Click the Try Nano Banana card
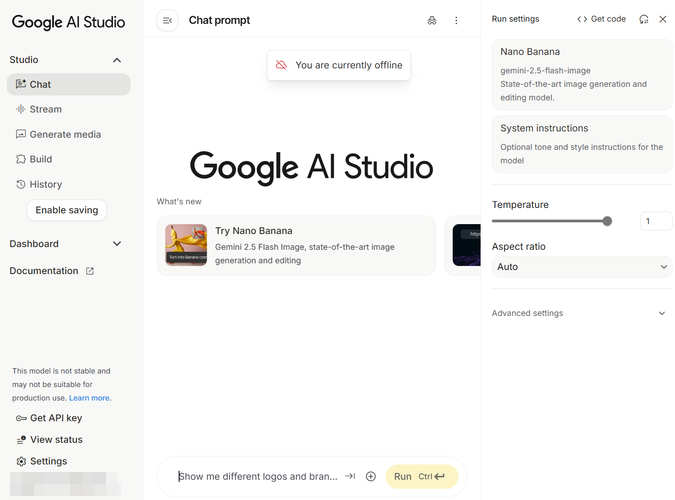This screenshot has width=675, height=500. [296, 245]
